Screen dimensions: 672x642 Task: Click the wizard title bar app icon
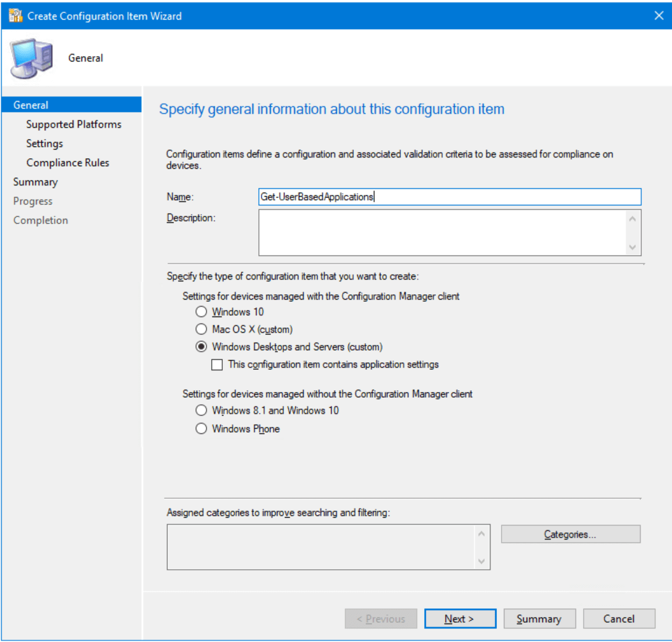coord(16,16)
